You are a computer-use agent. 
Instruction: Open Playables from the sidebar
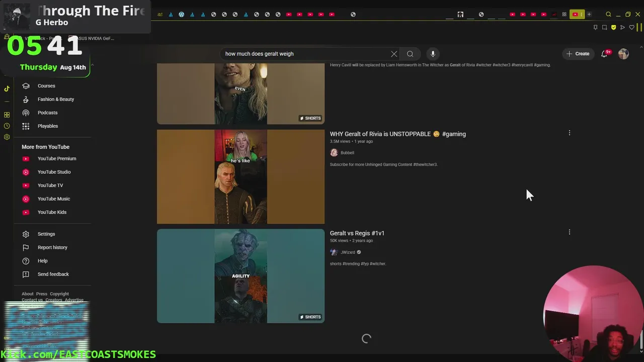47,126
